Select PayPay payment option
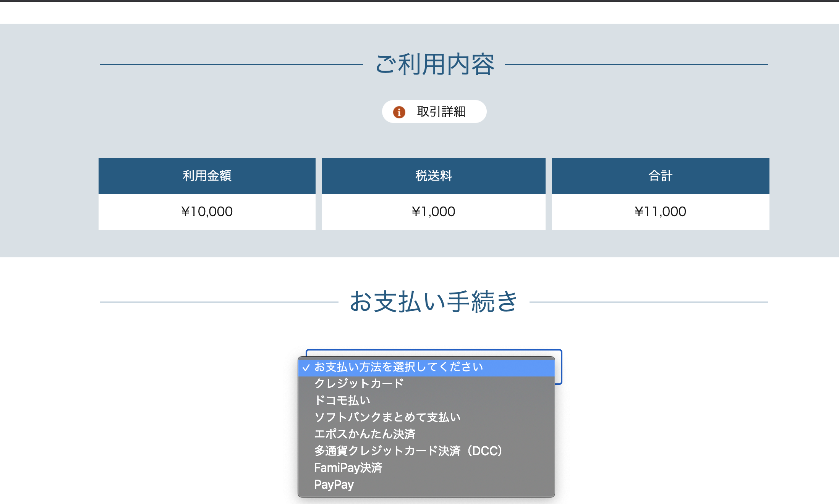This screenshot has height=504, width=839. 334,484
